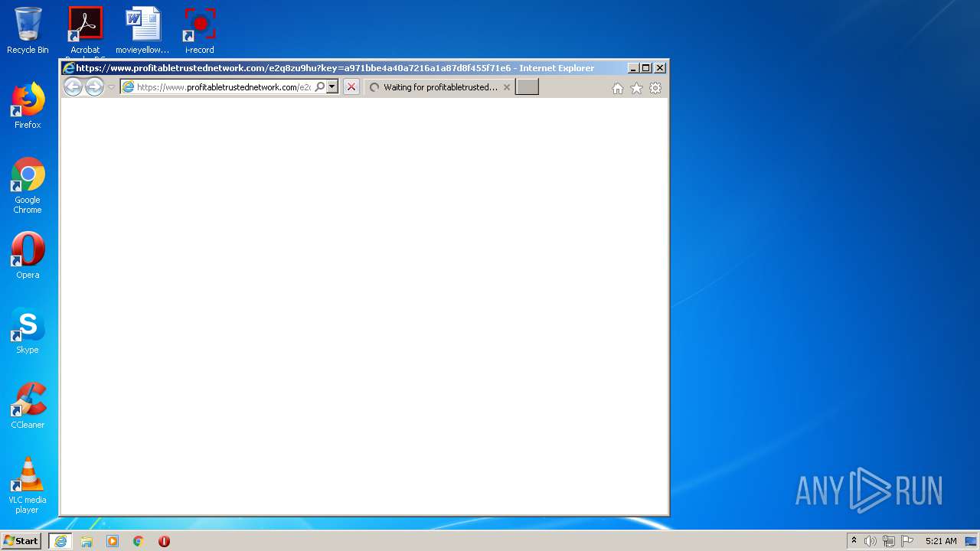Screen dimensions: 980x551
Task: Open the recent pages dropdown arrow
Action: (111, 87)
